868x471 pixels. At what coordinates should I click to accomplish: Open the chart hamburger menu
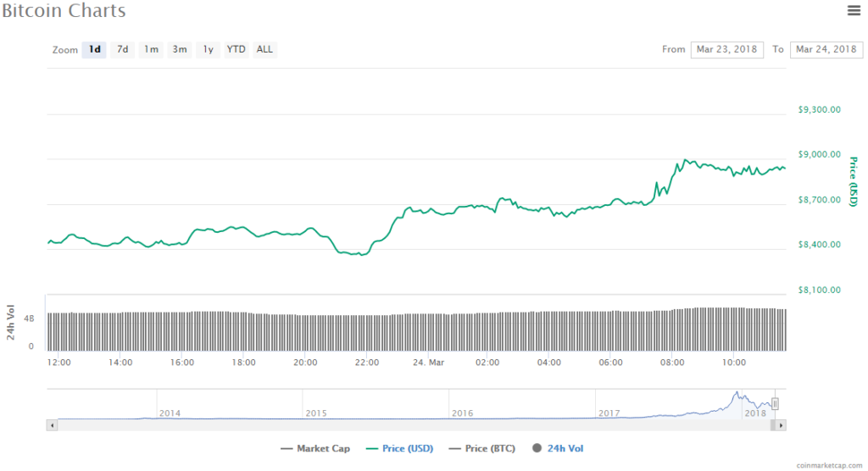tap(854, 10)
